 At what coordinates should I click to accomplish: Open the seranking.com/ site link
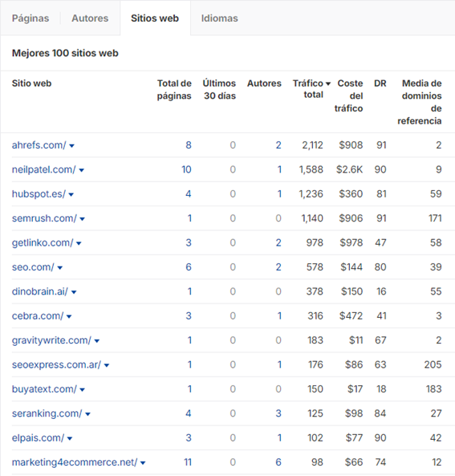pyautogui.click(x=47, y=413)
